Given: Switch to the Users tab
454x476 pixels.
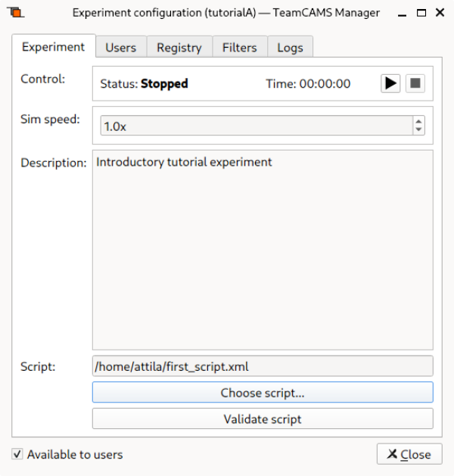Looking at the screenshot, I should pyautogui.click(x=121, y=48).
